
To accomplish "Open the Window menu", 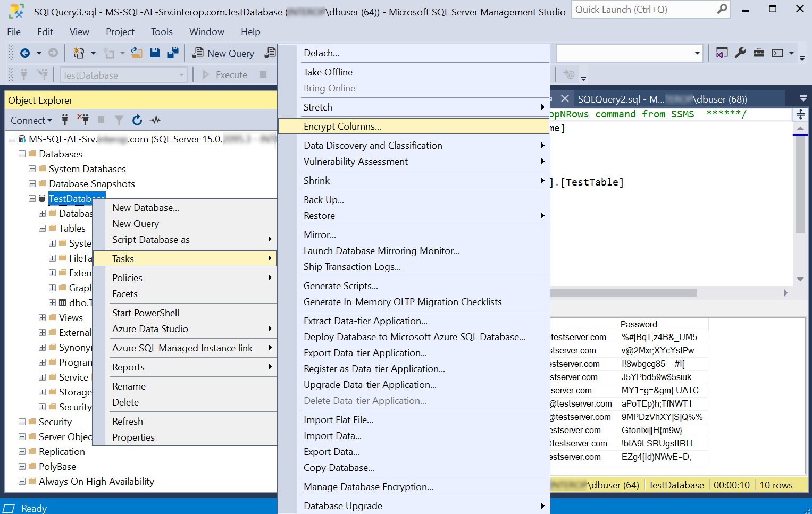I will click(x=207, y=32).
